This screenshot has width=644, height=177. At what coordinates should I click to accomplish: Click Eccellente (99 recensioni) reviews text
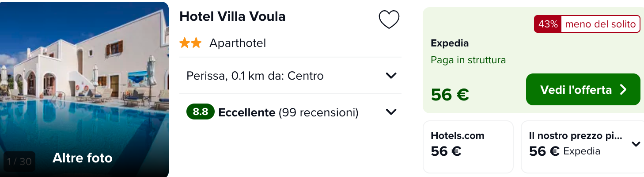(x=288, y=112)
